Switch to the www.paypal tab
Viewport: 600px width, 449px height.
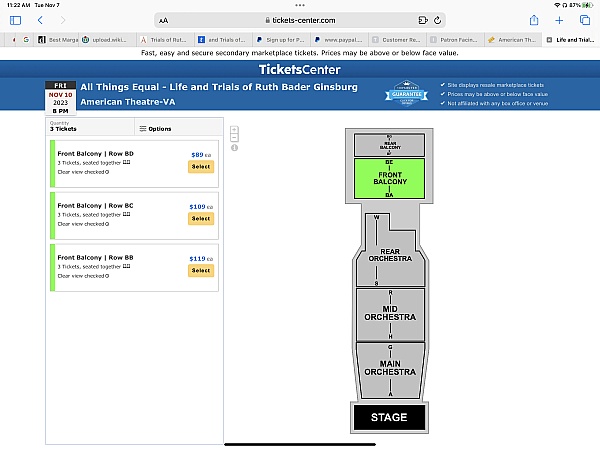point(339,39)
